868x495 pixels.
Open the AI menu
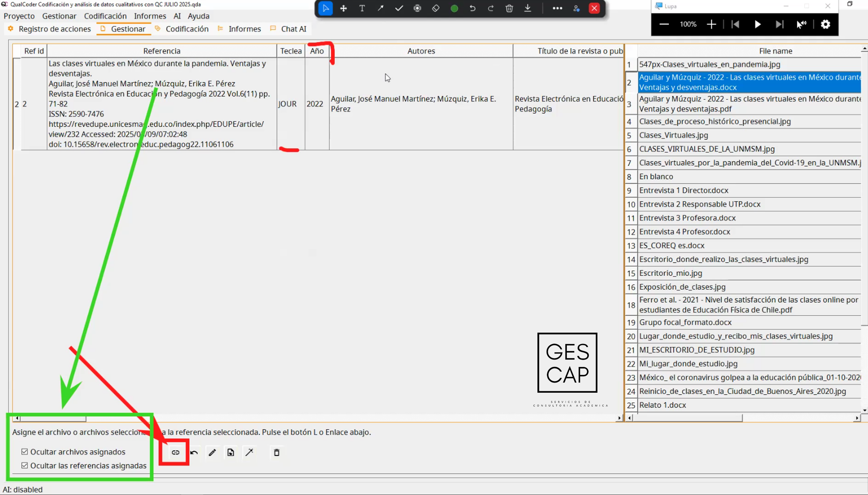[177, 16]
